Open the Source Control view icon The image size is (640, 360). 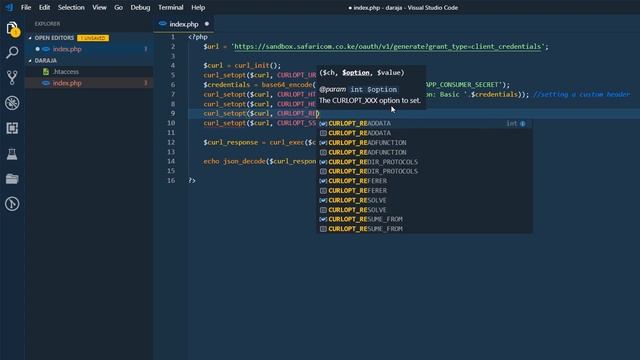click(x=12, y=77)
